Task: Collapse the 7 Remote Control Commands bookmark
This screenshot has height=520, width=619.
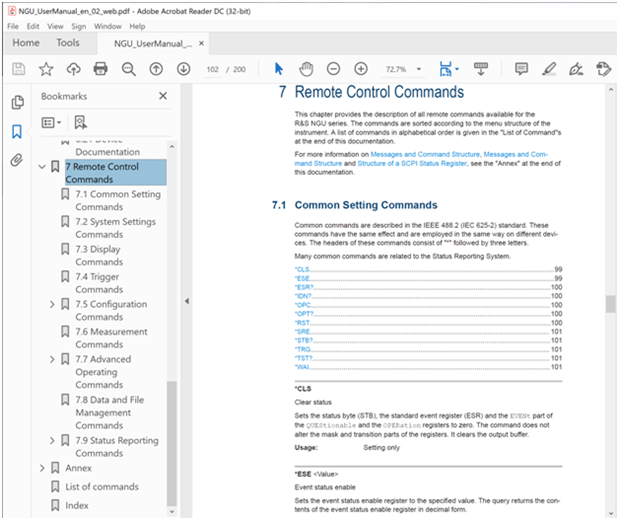Action: click(41, 167)
